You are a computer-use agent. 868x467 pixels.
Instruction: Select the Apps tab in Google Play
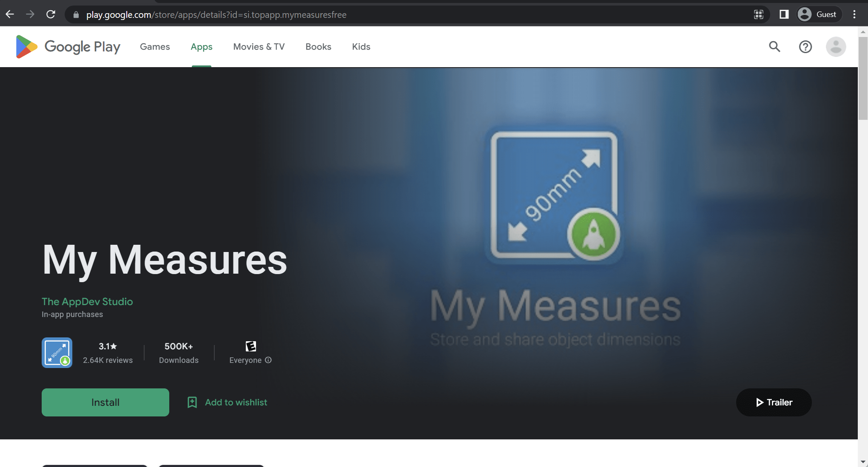point(202,47)
